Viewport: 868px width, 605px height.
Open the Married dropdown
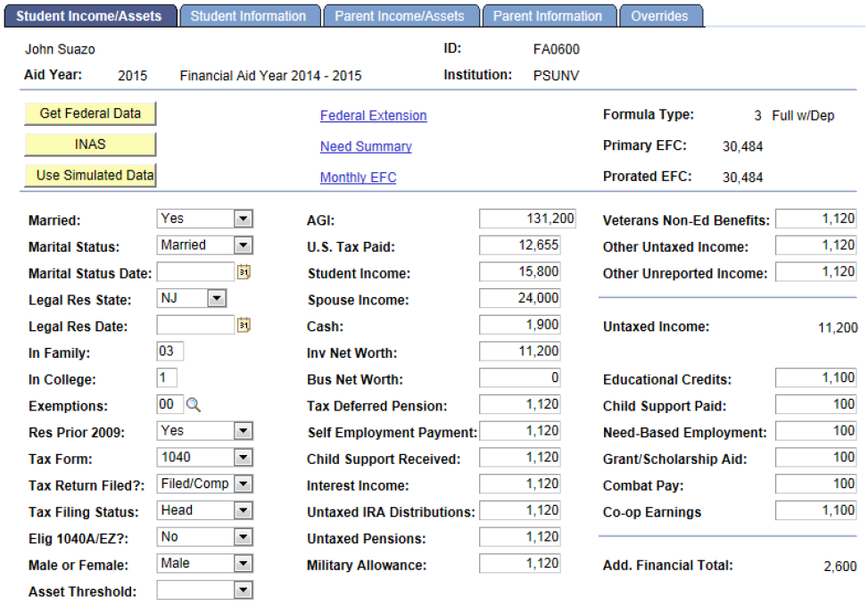point(242,219)
